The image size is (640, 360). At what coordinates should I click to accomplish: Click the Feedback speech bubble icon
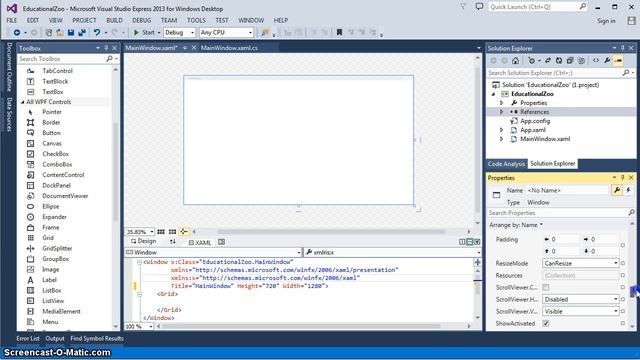click(x=479, y=7)
